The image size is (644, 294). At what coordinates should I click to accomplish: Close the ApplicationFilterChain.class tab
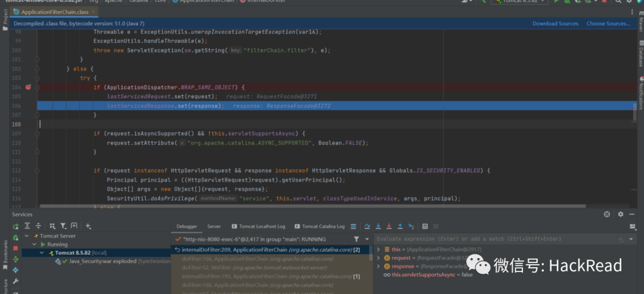[x=94, y=12]
